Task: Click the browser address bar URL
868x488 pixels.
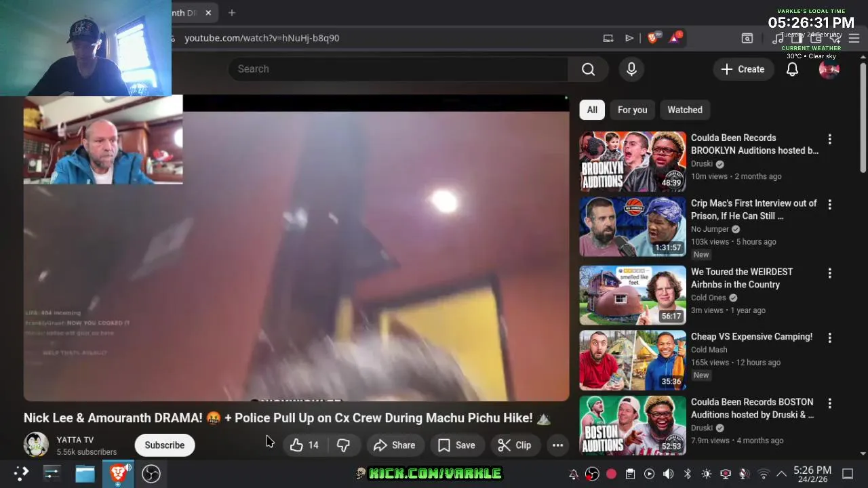Action: pyautogui.click(x=262, y=38)
